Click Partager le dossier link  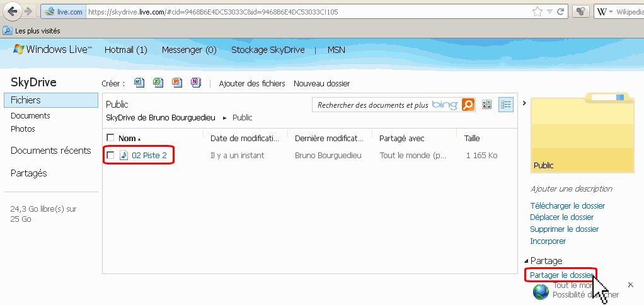click(x=561, y=275)
